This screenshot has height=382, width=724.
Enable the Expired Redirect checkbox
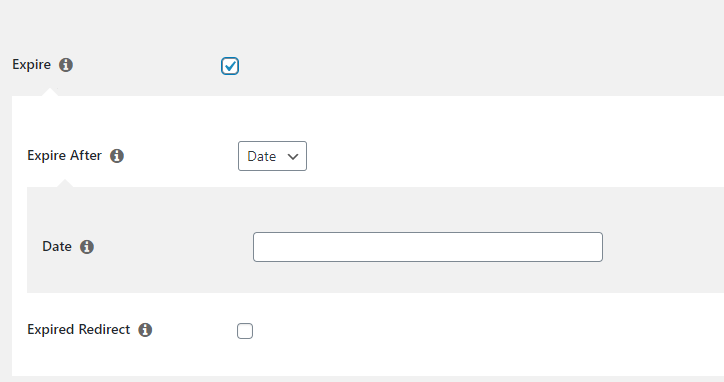pos(245,331)
